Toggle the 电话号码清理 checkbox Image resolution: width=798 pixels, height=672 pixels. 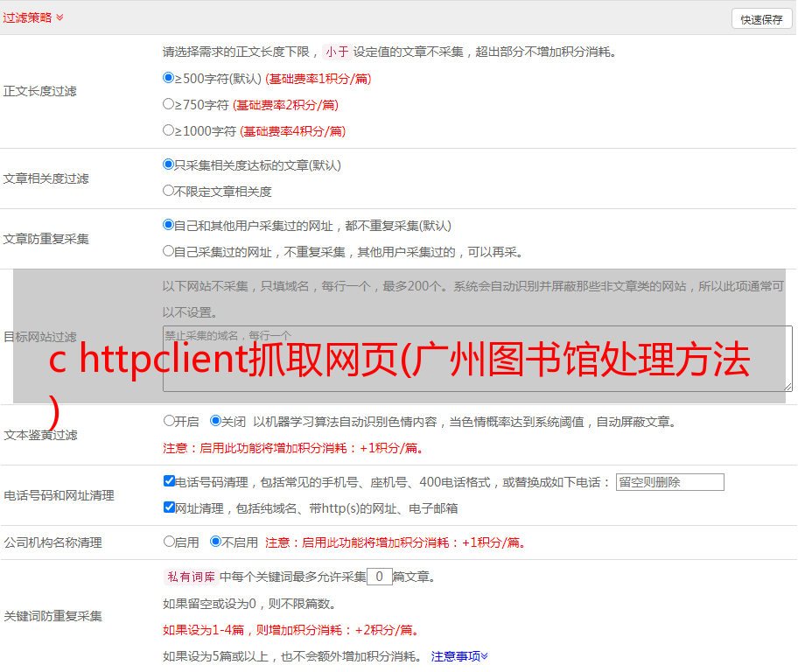point(169,481)
